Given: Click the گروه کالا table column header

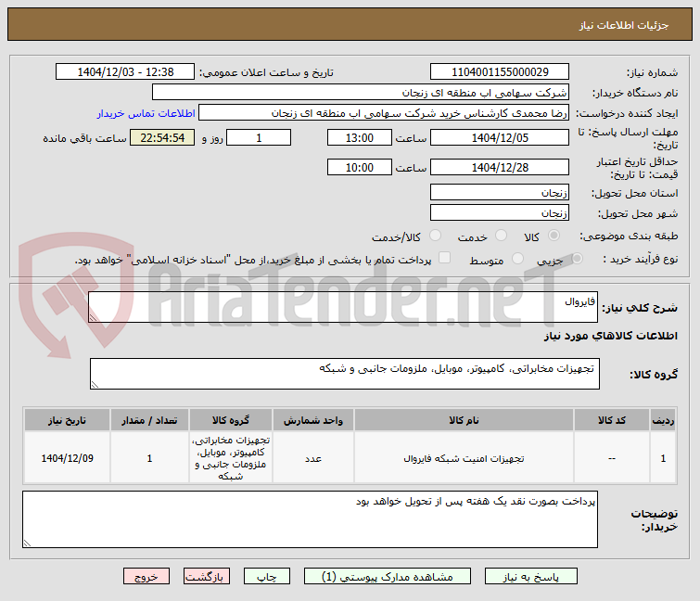Looking at the screenshot, I should point(231,420).
